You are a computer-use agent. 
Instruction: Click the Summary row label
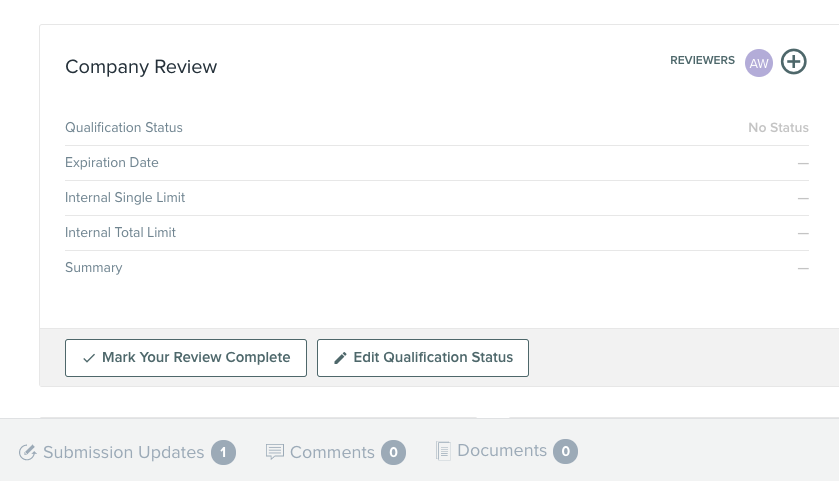[94, 268]
